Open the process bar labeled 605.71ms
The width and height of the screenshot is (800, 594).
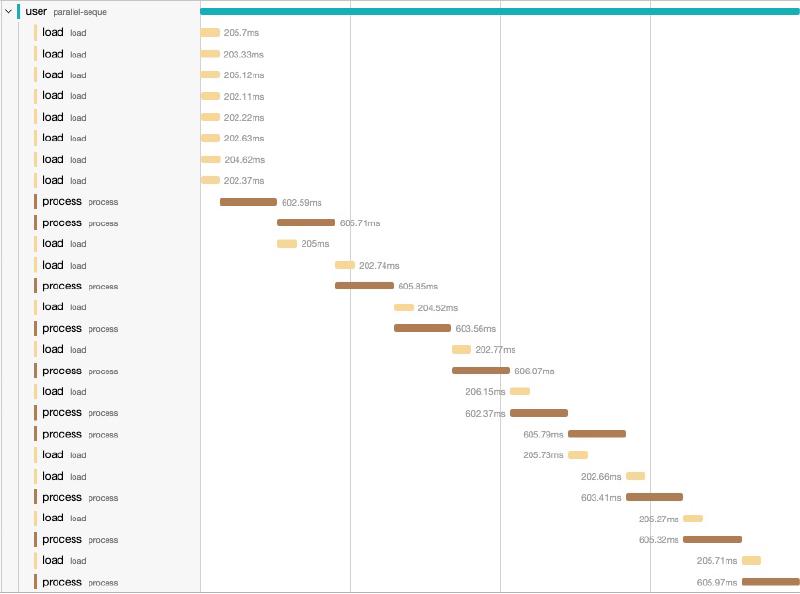306,223
